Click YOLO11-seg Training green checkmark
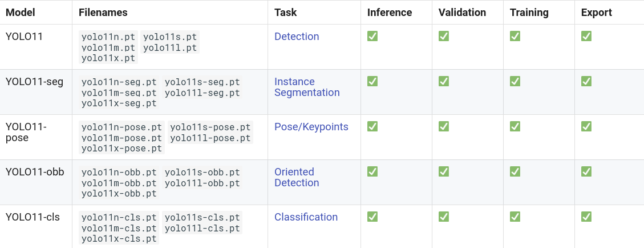Viewport: 644px width, 248px height. (515, 82)
